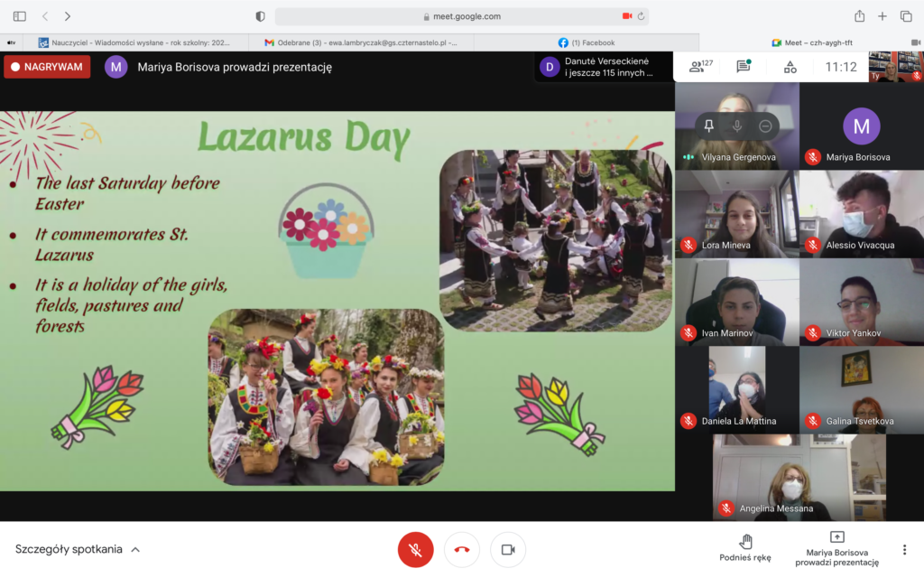The width and height of the screenshot is (924, 578).
Task: Open the chat panel with everyone
Action: (744, 67)
